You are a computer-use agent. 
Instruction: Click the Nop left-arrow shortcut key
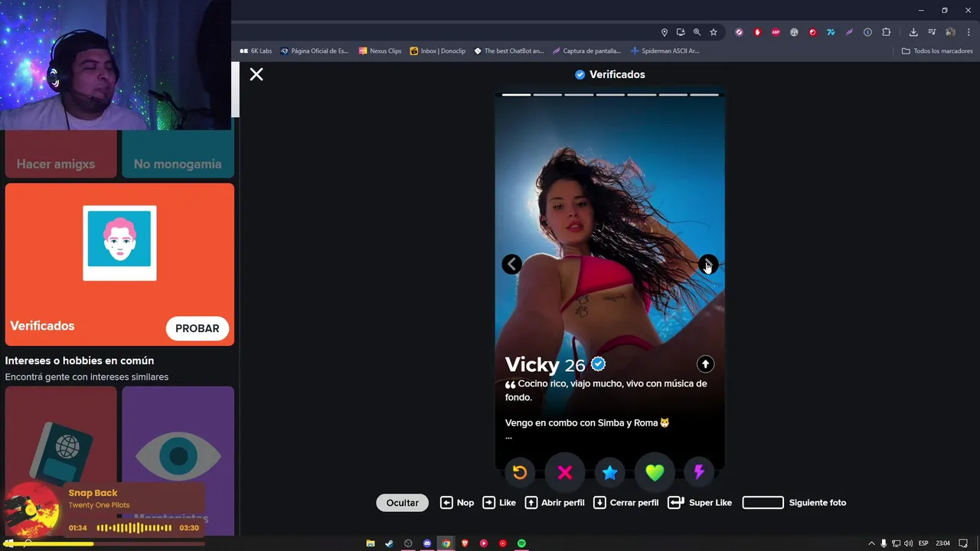446,503
